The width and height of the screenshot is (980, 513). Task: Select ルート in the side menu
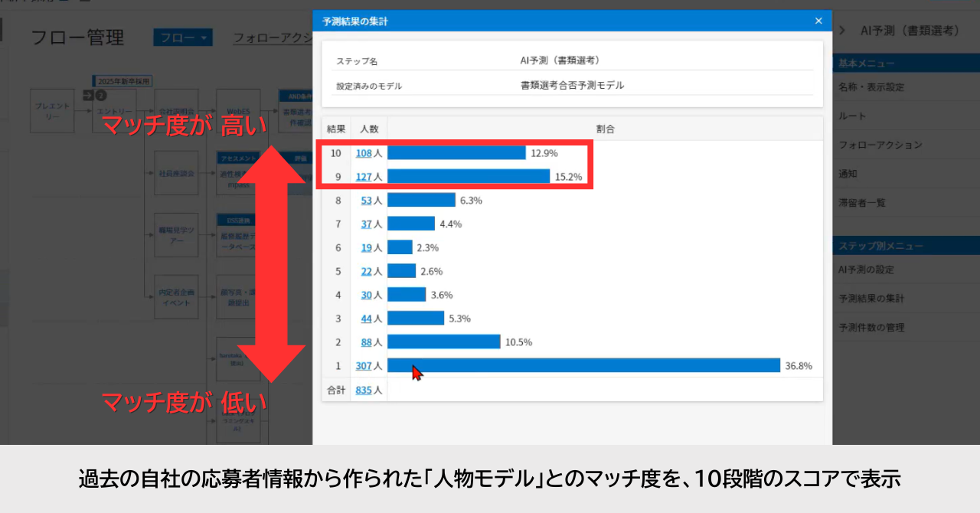[x=852, y=116]
